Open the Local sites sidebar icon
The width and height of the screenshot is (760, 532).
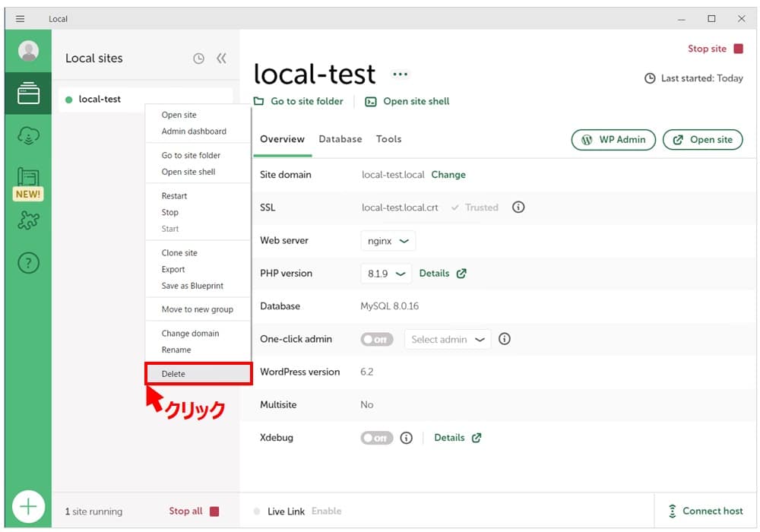point(29,93)
